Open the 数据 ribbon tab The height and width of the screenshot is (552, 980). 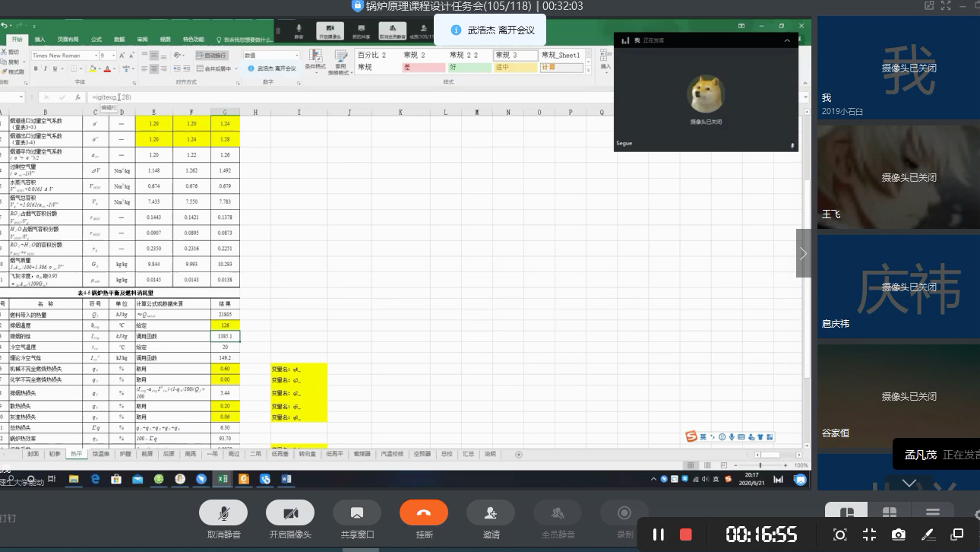point(119,39)
